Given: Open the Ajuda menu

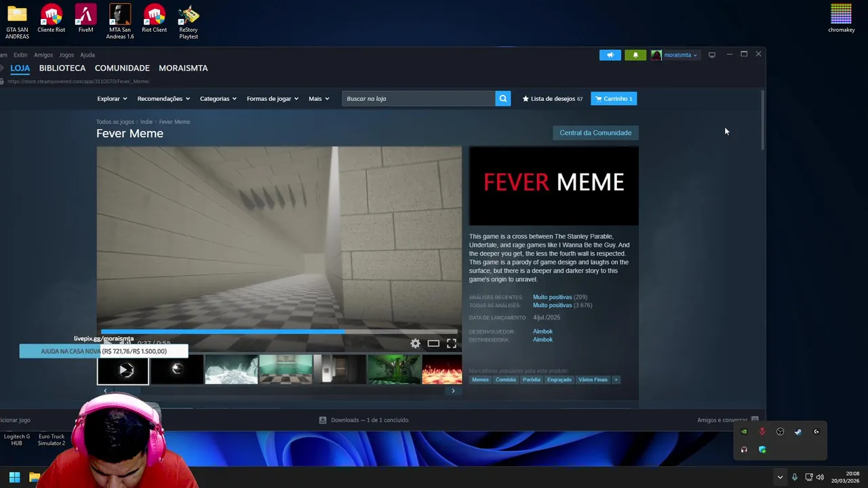Looking at the screenshot, I should (87, 55).
